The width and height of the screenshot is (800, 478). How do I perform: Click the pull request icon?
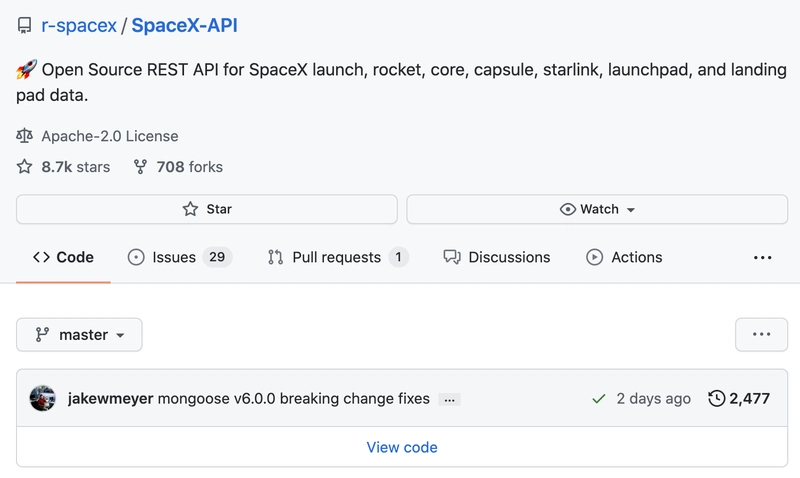point(276,257)
